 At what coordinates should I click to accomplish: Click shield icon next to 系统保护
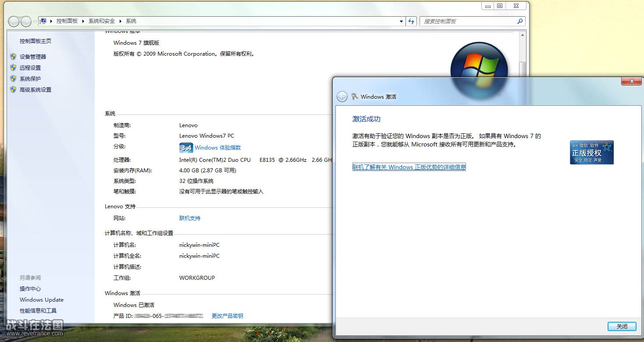[x=13, y=78]
